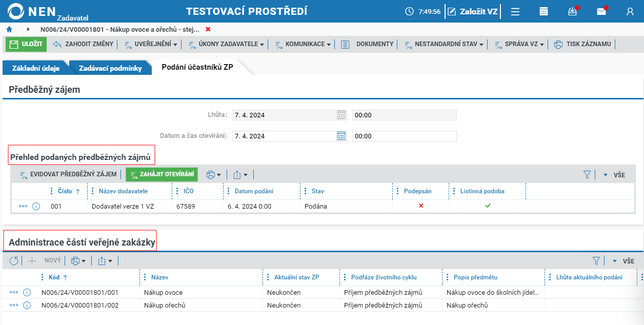Switch to Základní údaje tab

point(36,68)
